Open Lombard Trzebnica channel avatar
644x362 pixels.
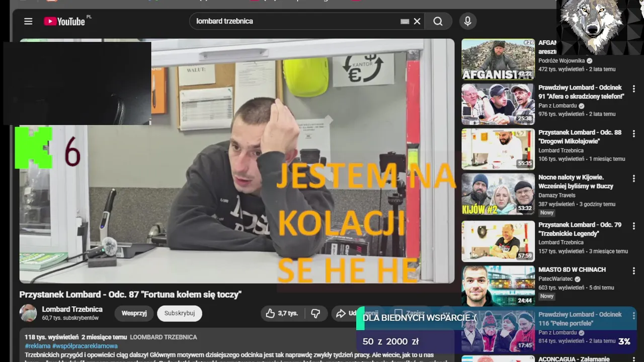[28, 313]
